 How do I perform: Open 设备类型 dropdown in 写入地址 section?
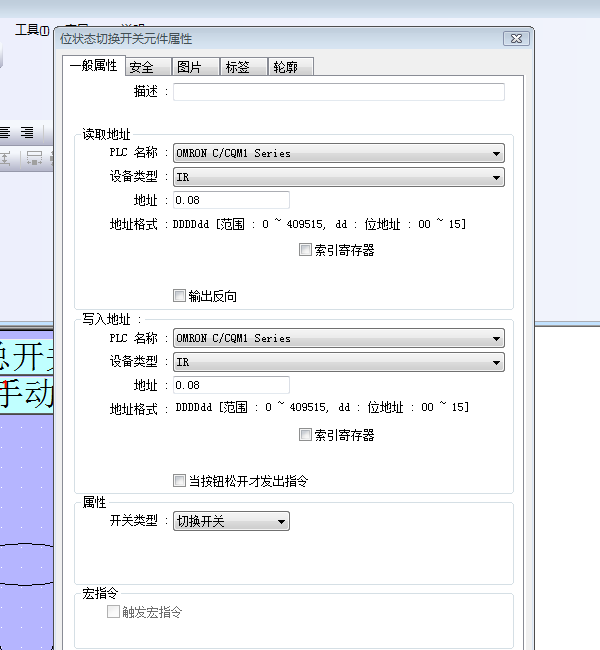point(496,361)
